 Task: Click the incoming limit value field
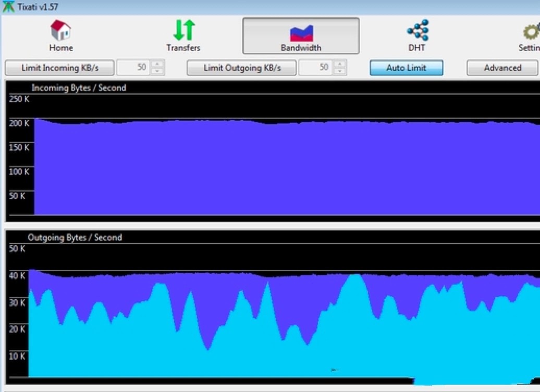click(x=133, y=68)
